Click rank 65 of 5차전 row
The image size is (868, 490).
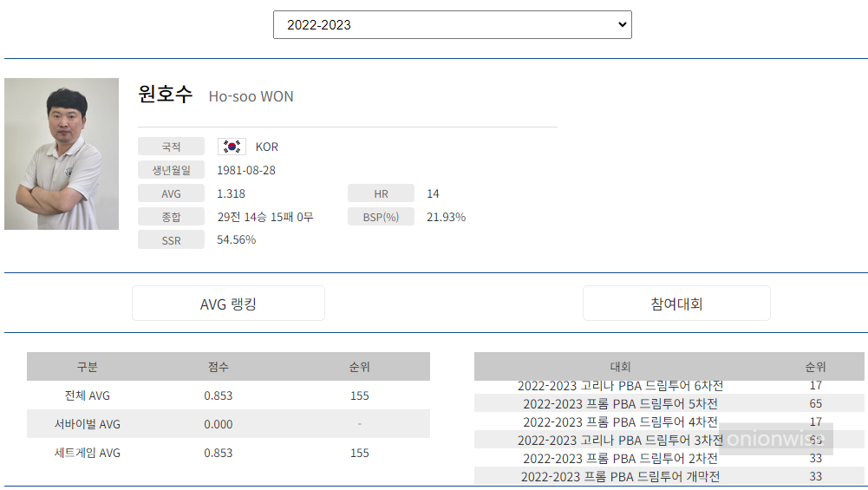click(815, 403)
